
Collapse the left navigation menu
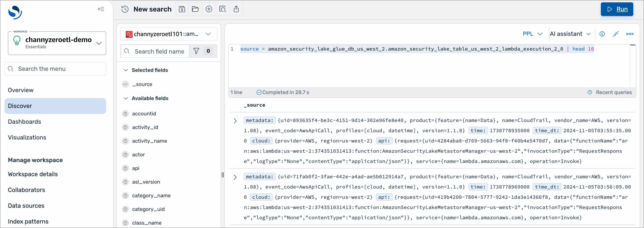tap(101, 9)
